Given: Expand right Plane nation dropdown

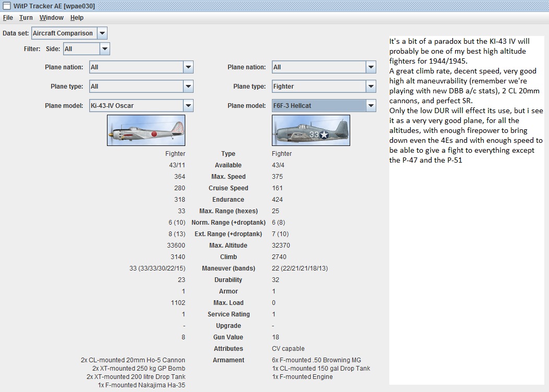Looking at the screenshot, I should coord(371,67).
